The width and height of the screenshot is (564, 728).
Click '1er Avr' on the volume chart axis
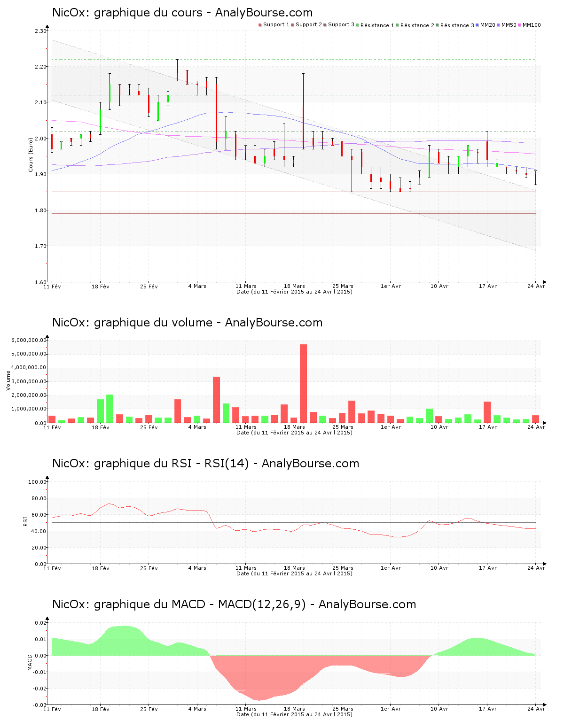pos(391,427)
